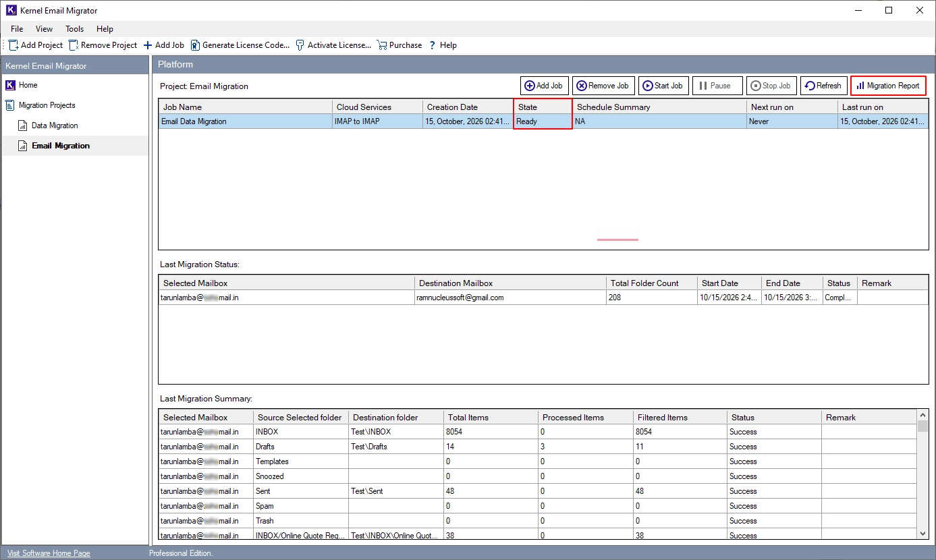This screenshot has width=936, height=560.
Task: Click the summary scrollbar down arrow
Action: (x=923, y=533)
